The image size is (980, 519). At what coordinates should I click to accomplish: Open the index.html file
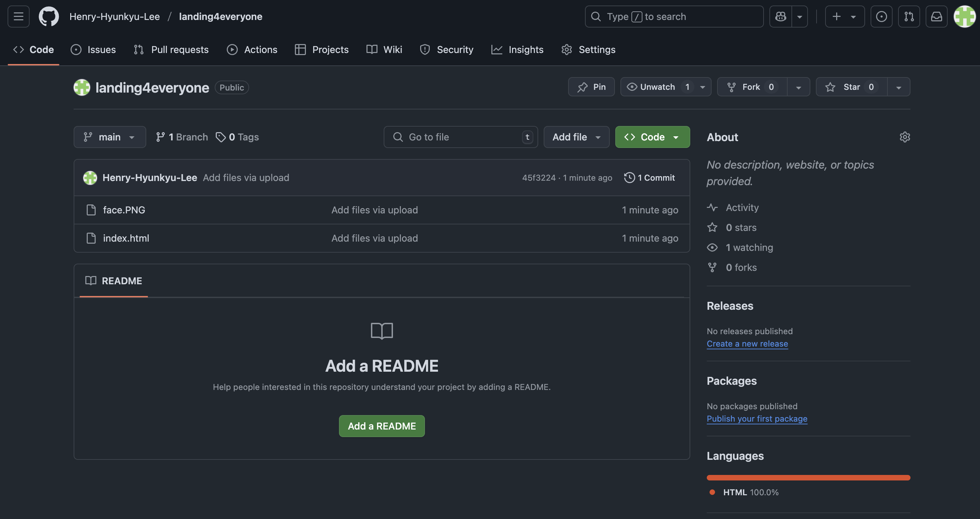pyautogui.click(x=126, y=238)
